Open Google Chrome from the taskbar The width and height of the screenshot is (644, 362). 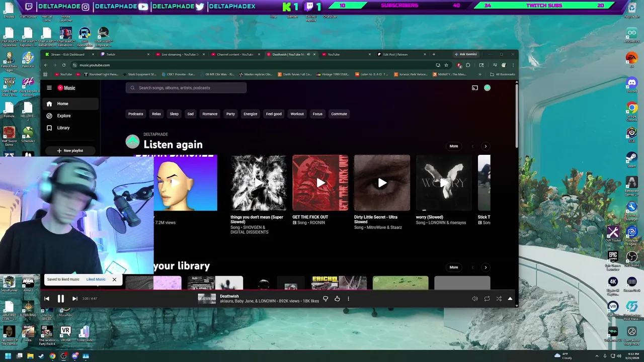[52, 356]
